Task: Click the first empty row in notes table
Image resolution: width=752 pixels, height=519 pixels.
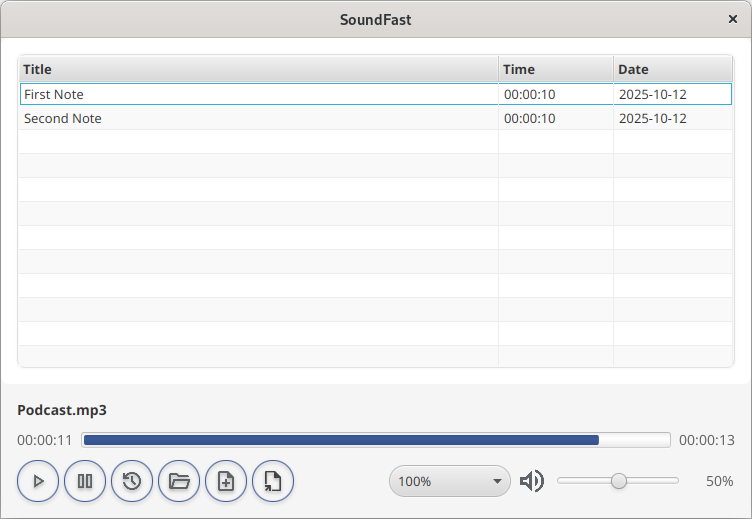Action: click(258, 142)
